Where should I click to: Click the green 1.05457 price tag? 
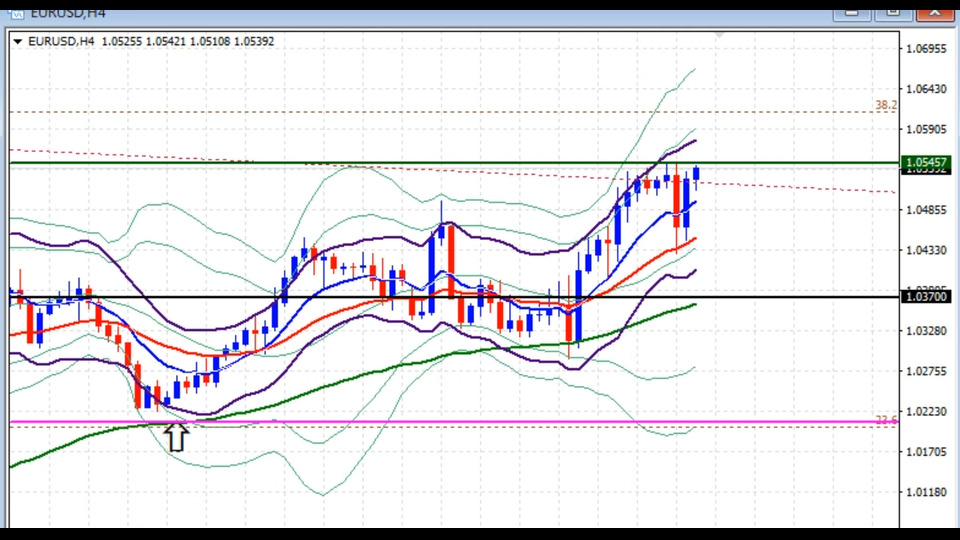point(926,162)
